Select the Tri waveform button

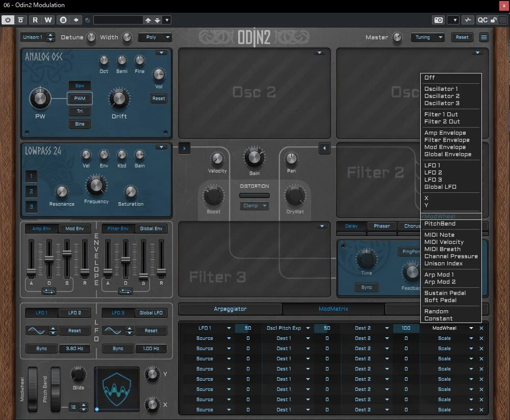click(80, 111)
